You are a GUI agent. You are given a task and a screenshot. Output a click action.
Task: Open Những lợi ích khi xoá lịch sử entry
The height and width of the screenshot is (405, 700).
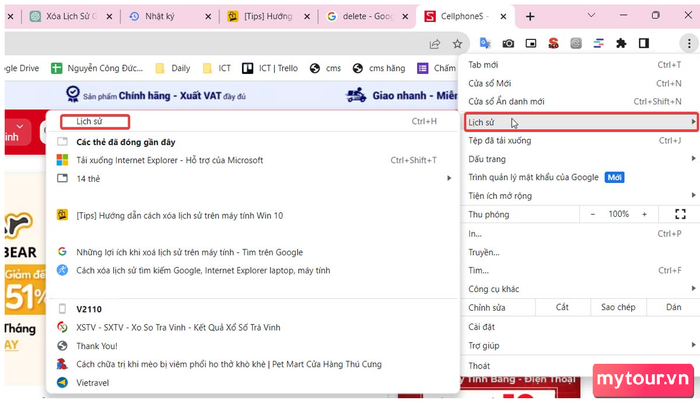[x=253, y=252]
